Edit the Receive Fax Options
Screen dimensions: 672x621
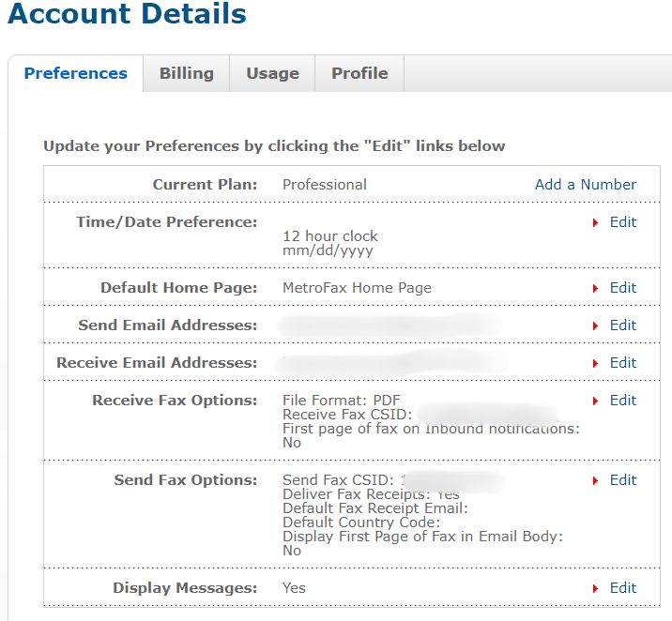click(x=623, y=401)
